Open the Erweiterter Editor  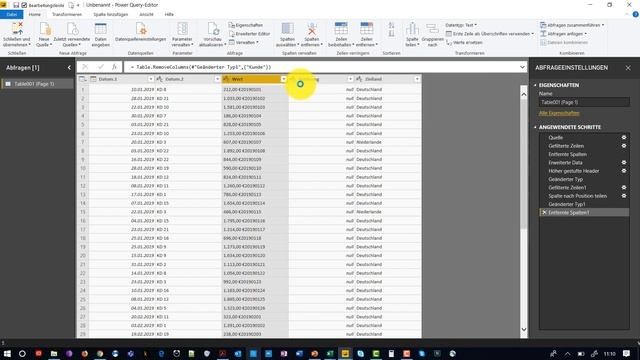249,34
